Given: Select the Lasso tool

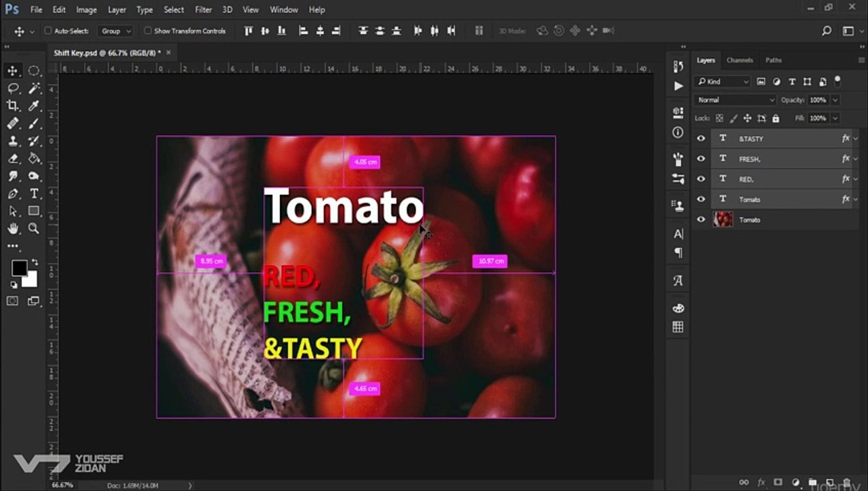Looking at the screenshot, I should [x=12, y=88].
